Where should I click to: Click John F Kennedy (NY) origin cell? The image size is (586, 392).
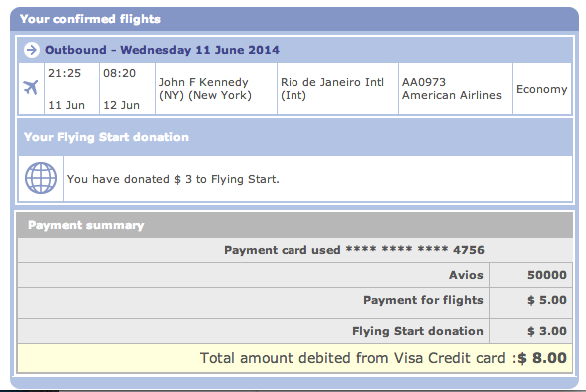tap(216, 89)
